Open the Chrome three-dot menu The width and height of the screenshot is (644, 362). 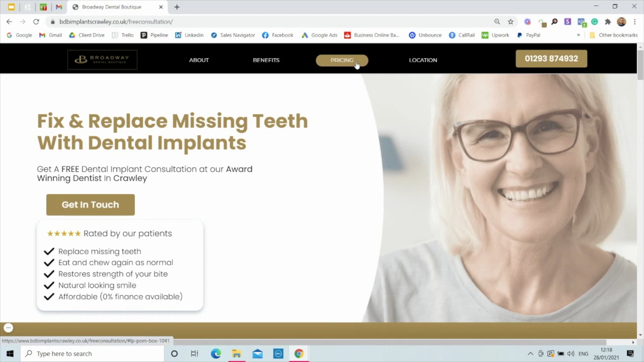click(x=635, y=21)
